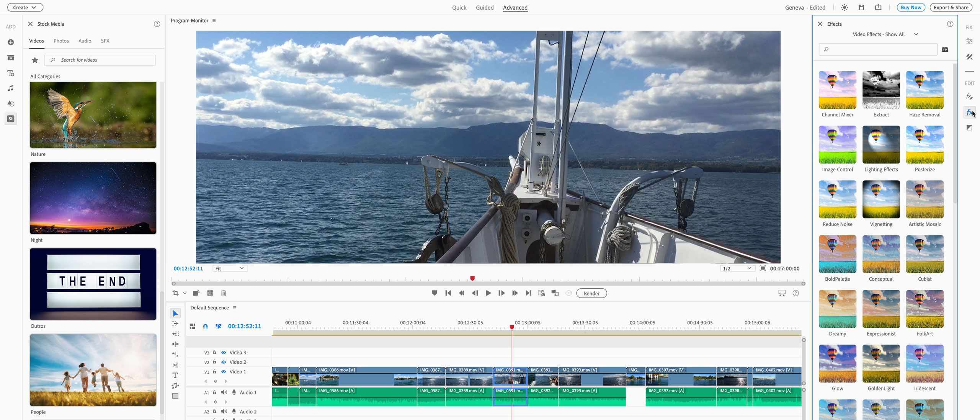Open the Fit zoom level dropdown
Image resolution: width=980 pixels, height=420 pixels.
(230, 268)
